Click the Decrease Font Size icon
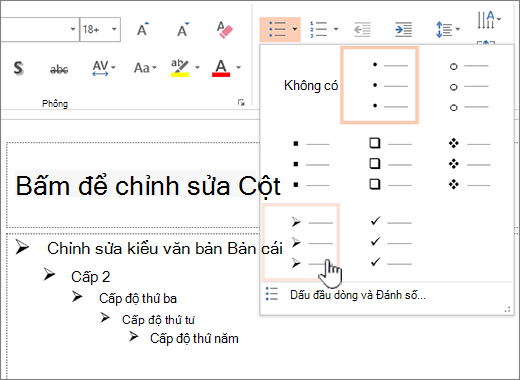Image resolution: width=520 pixels, height=380 pixels. [183, 29]
